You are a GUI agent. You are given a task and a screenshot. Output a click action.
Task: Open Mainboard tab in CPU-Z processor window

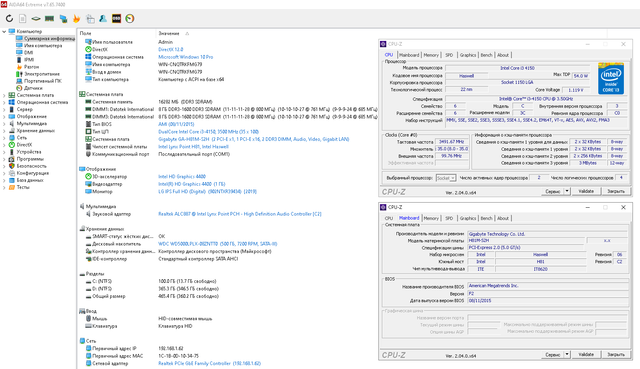click(x=409, y=55)
